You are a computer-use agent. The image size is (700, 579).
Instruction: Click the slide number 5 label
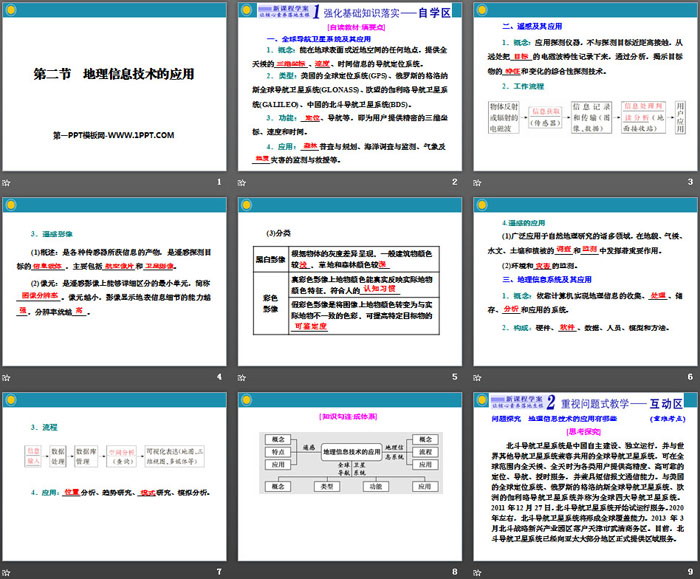(453, 377)
